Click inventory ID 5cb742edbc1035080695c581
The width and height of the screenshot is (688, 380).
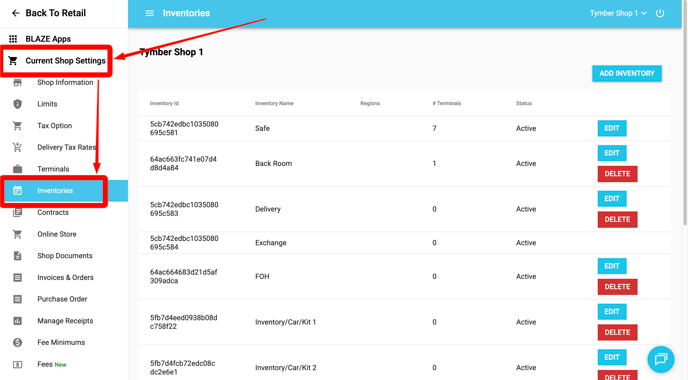click(184, 128)
